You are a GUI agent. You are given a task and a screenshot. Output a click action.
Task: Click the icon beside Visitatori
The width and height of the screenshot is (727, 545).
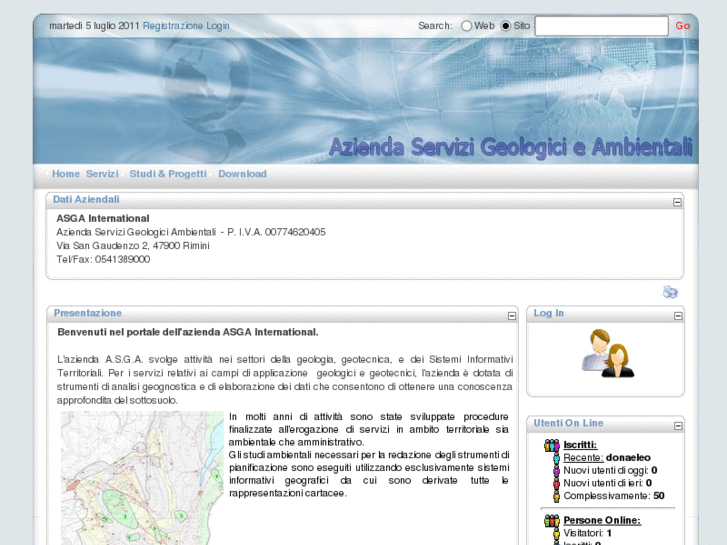click(556, 534)
